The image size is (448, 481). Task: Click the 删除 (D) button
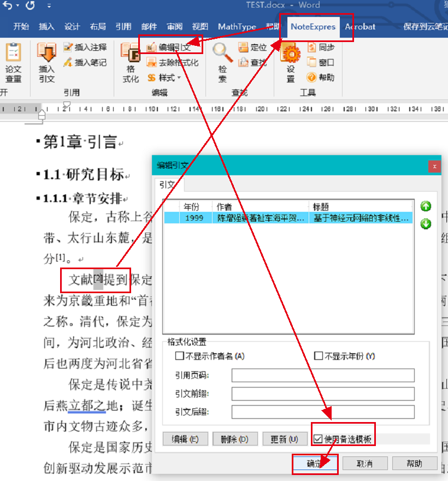coord(235,439)
